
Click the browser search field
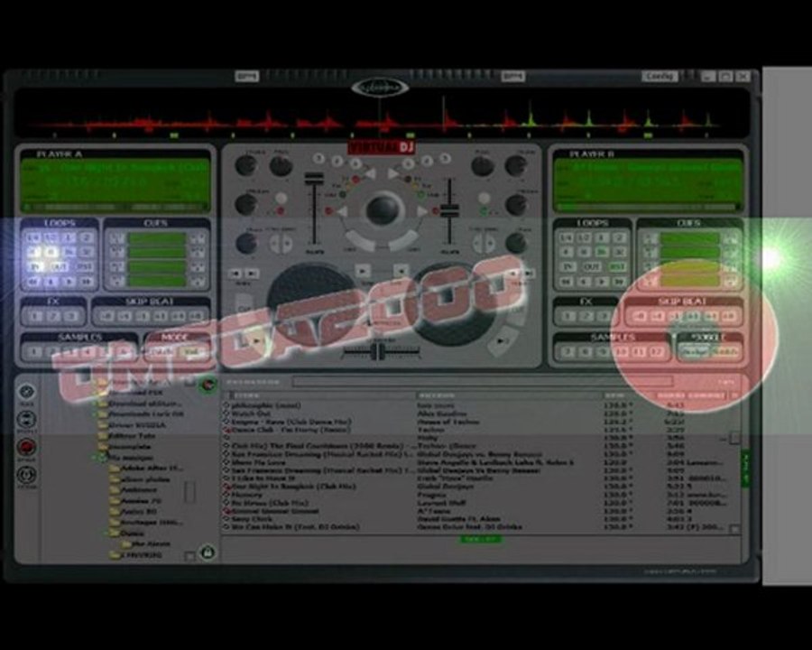(x=483, y=383)
